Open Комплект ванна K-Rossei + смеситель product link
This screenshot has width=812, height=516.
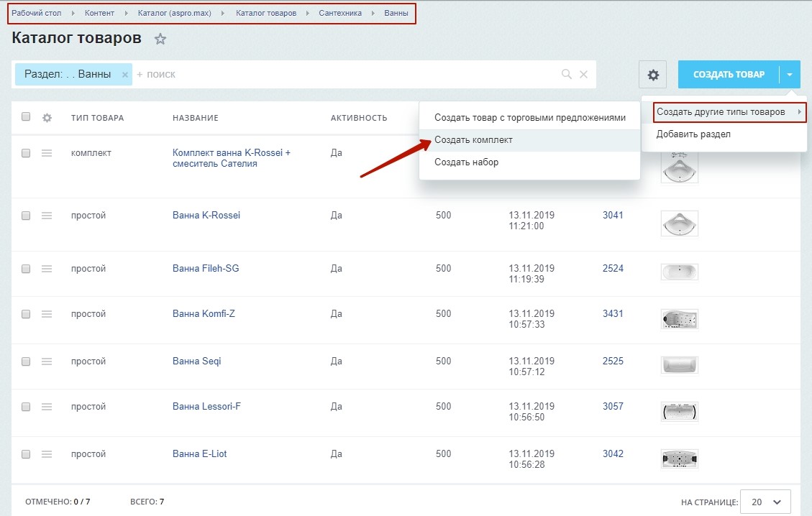(x=232, y=158)
